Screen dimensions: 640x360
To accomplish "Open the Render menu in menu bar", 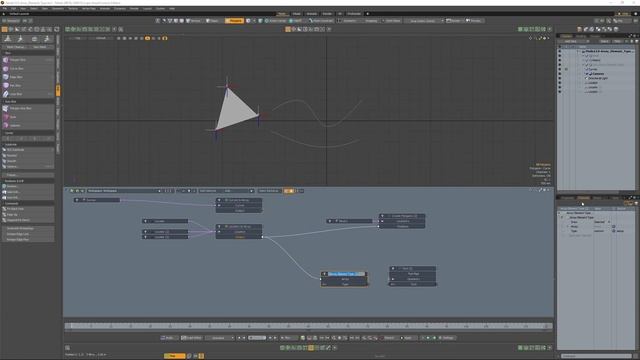I will pyautogui.click(x=134, y=8).
